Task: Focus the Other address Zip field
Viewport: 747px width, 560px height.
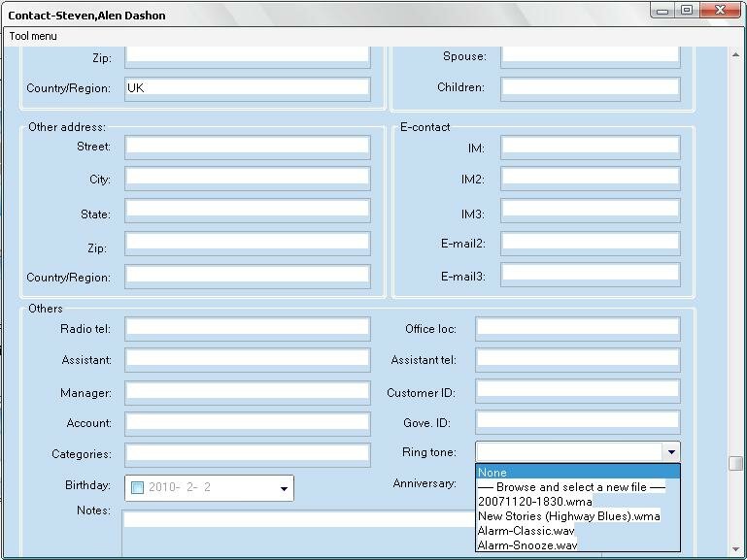Action: tap(248, 244)
